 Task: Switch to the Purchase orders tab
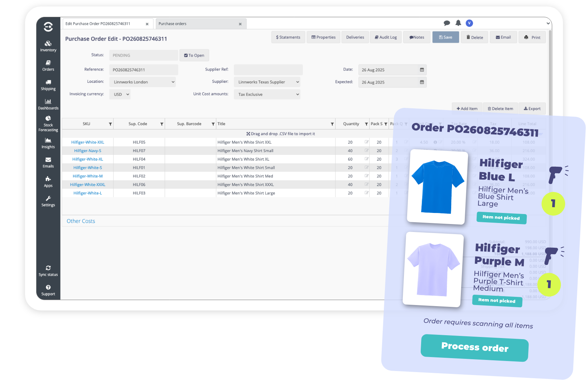point(197,24)
